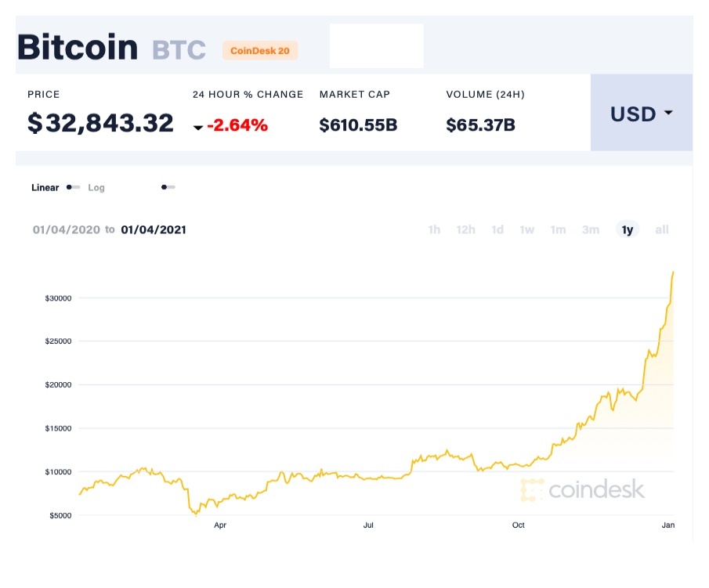The image size is (709, 588).
Task: Click the Linear scale label
Action: point(45,188)
